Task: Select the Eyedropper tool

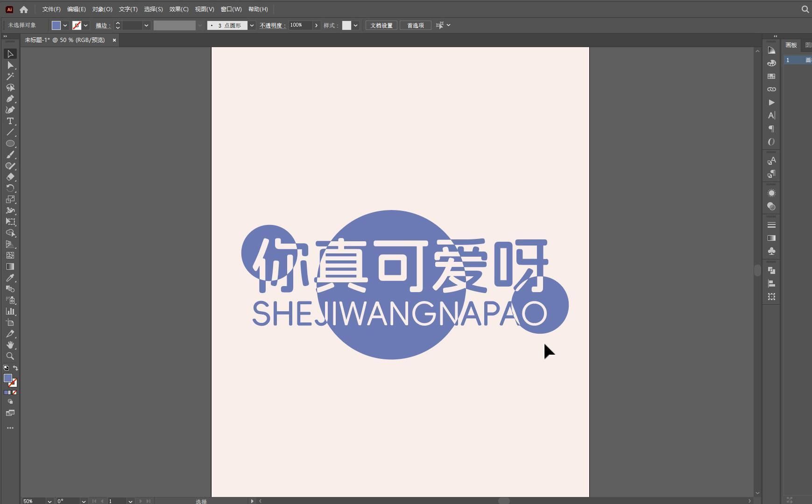Action: coord(10,278)
